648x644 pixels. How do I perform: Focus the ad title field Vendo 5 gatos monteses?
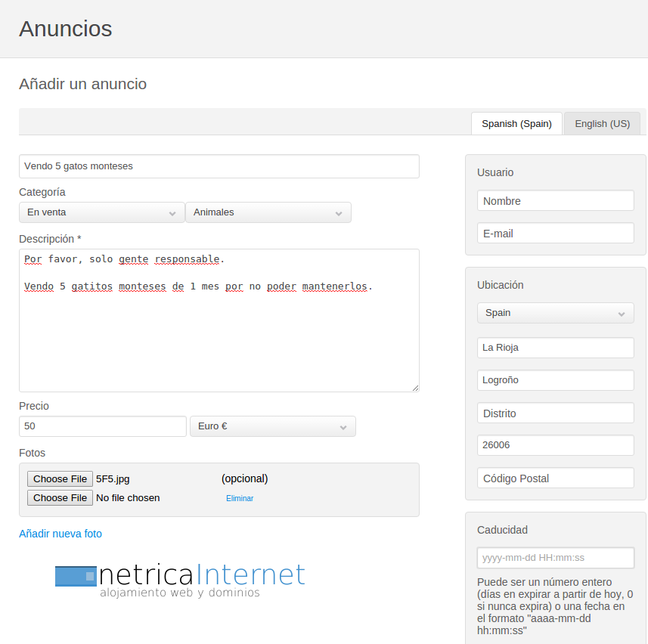tap(219, 166)
